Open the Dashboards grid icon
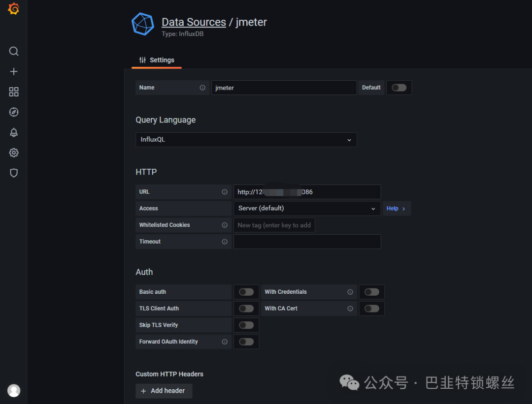 click(14, 92)
